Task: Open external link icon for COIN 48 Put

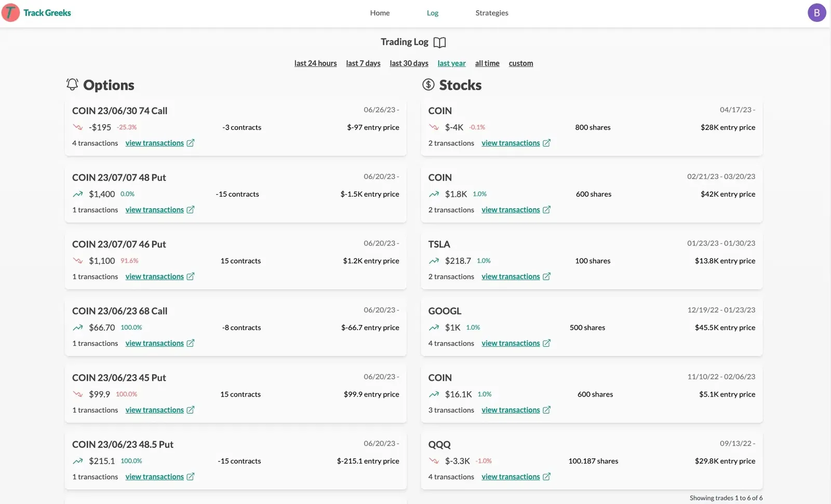Action: pos(191,210)
